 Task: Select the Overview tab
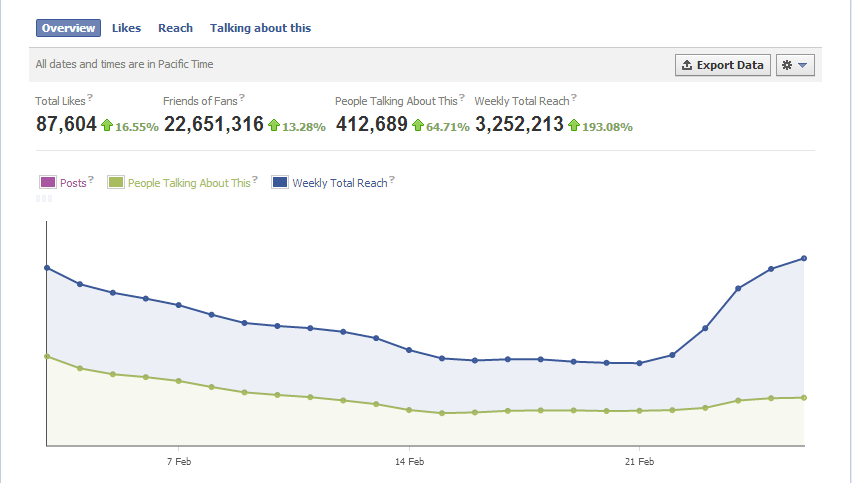tap(68, 28)
